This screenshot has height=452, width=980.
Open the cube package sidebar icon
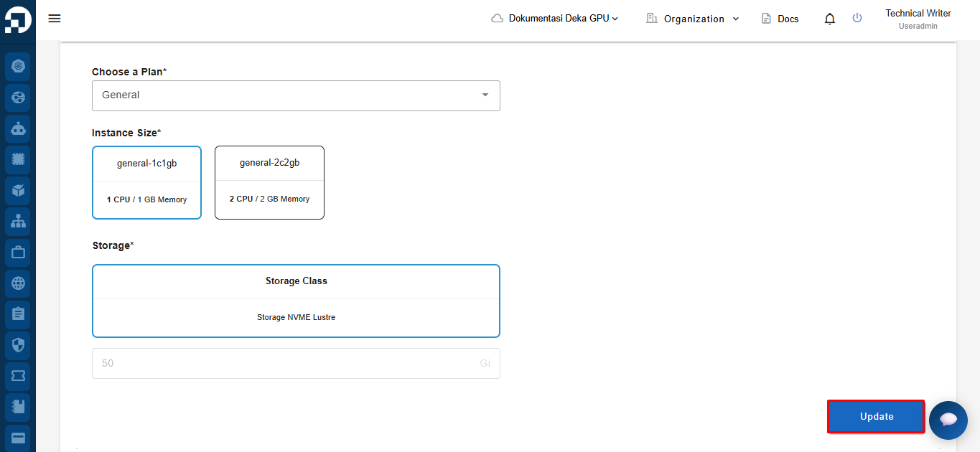pyautogui.click(x=18, y=191)
